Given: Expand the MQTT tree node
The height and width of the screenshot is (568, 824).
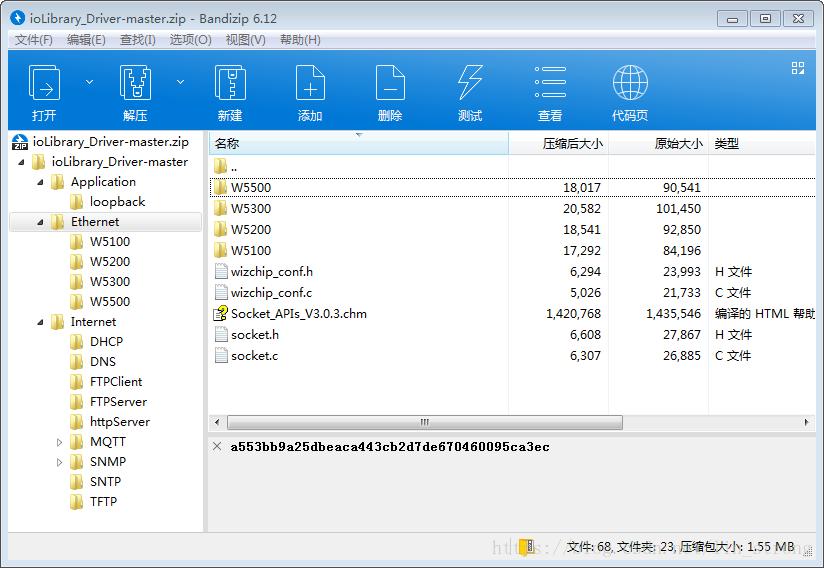Looking at the screenshot, I should click(59, 442).
